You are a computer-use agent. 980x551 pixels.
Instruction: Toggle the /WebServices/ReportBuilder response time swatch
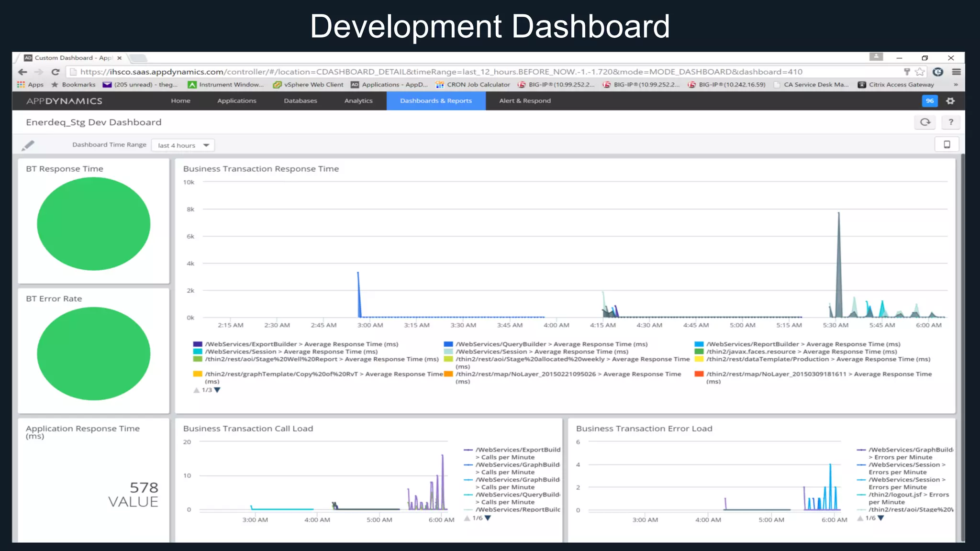(699, 344)
